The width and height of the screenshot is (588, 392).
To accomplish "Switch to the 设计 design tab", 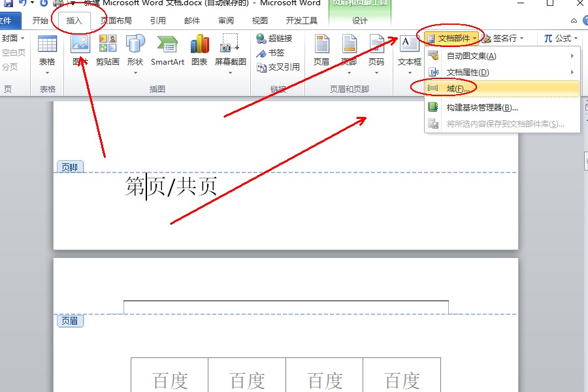I will click(360, 20).
